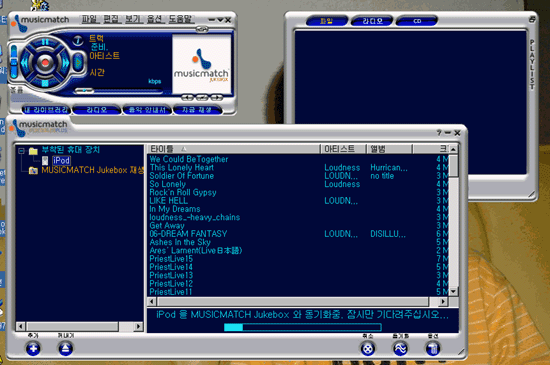Click the 지금 재생 button in player

pyautogui.click(x=197, y=110)
